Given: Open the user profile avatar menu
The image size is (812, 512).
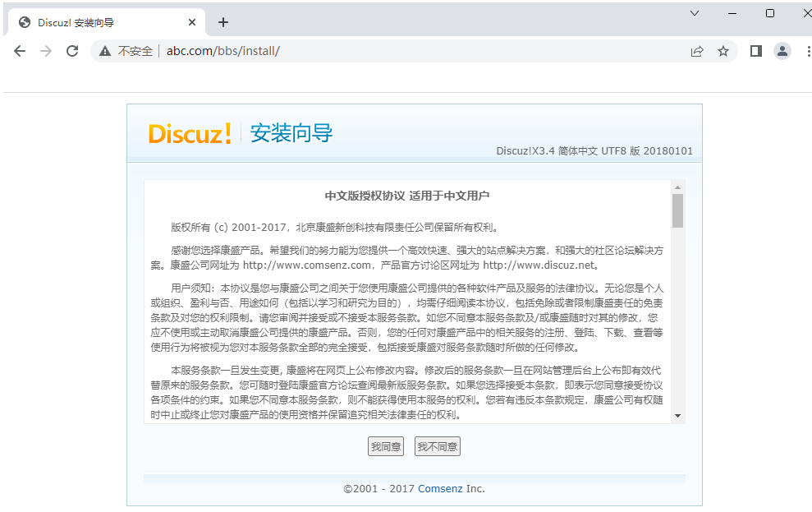Looking at the screenshot, I should tap(782, 51).
